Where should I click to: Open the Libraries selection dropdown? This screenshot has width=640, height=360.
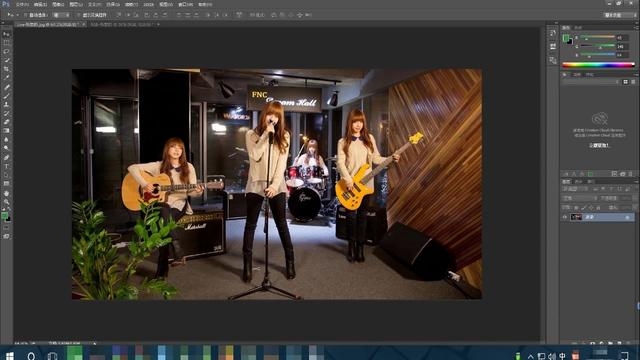590,82
